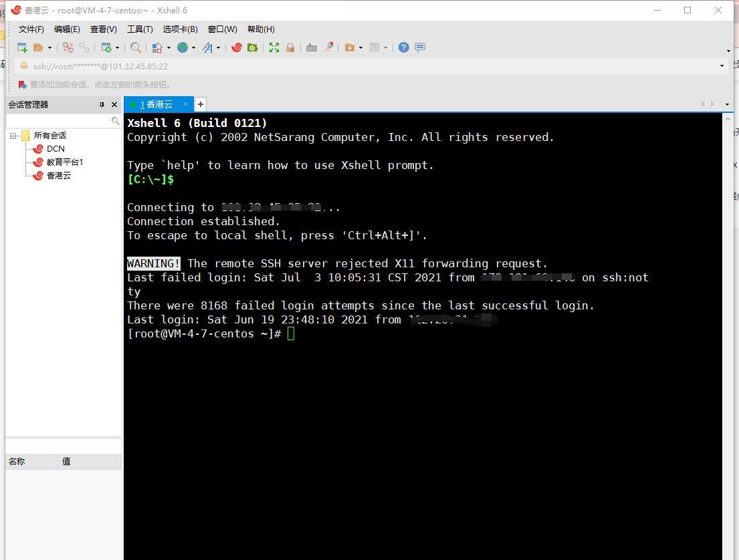Viewport: 739px width, 560px height.
Task: Pin the 会话管理器 panel
Action: click(x=102, y=104)
